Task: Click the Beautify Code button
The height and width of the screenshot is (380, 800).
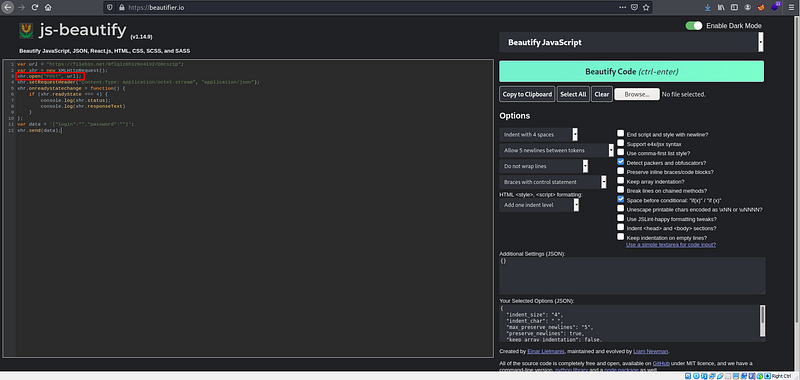Action: tap(632, 71)
